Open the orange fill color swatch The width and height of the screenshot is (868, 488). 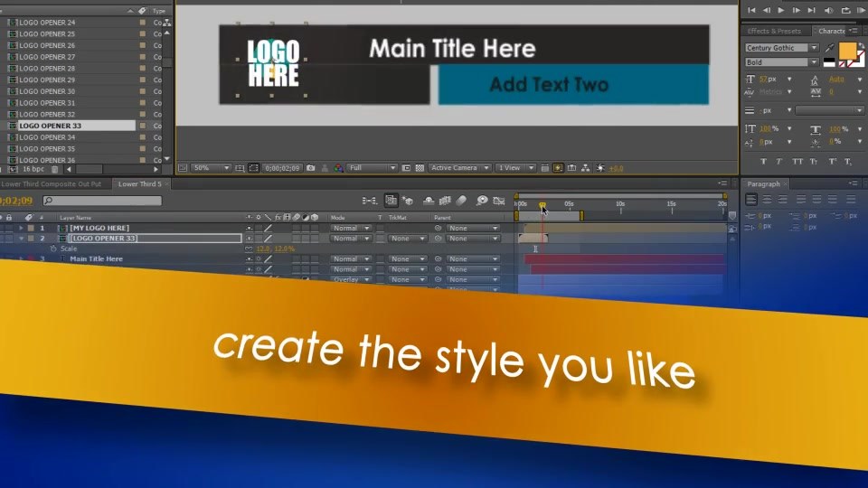pyautogui.click(x=847, y=51)
